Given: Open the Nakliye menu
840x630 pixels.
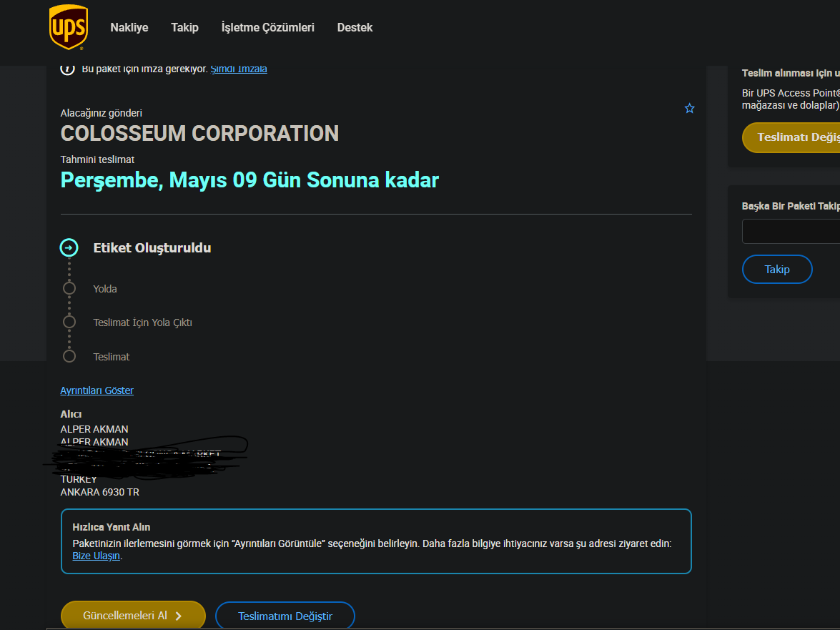Looking at the screenshot, I should (129, 27).
